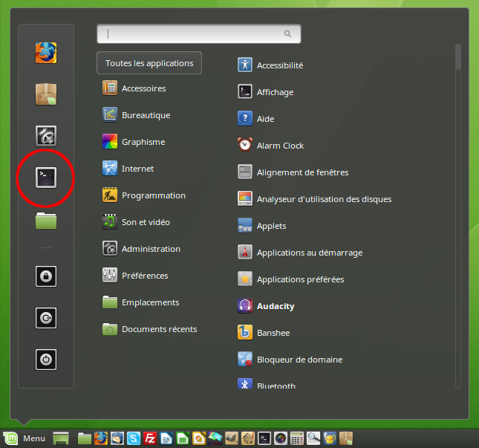Select the Programmation category
The image size is (479, 448).
[x=153, y=195]
